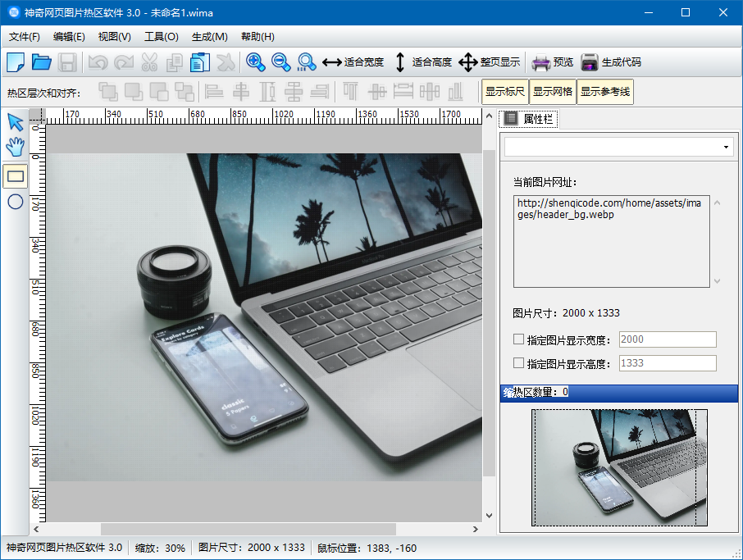
Task: Click 生成代码 generate code button
Action: click(x=611, y=62)
